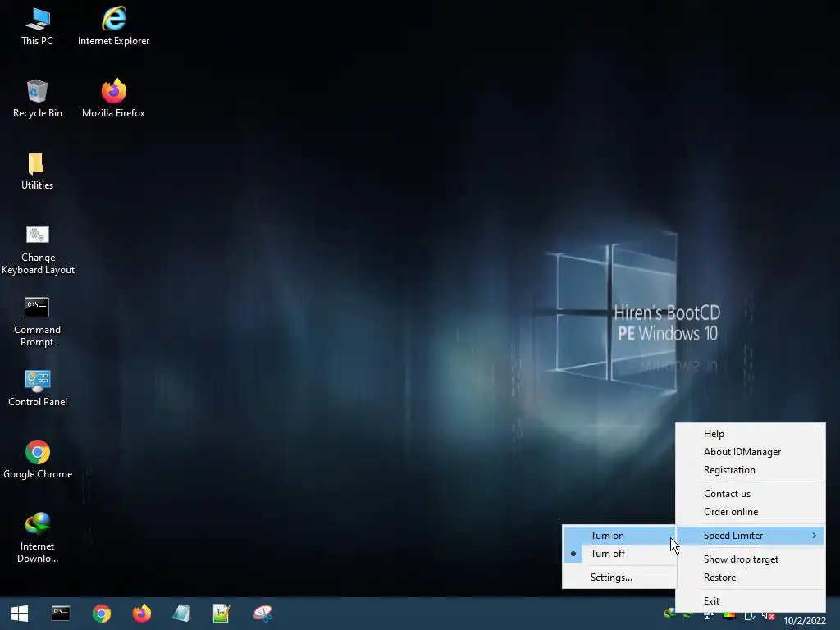Open Internet Explorer desktop shortcut
The width and height of the screenshot is (840, 630).
point(113,27)
